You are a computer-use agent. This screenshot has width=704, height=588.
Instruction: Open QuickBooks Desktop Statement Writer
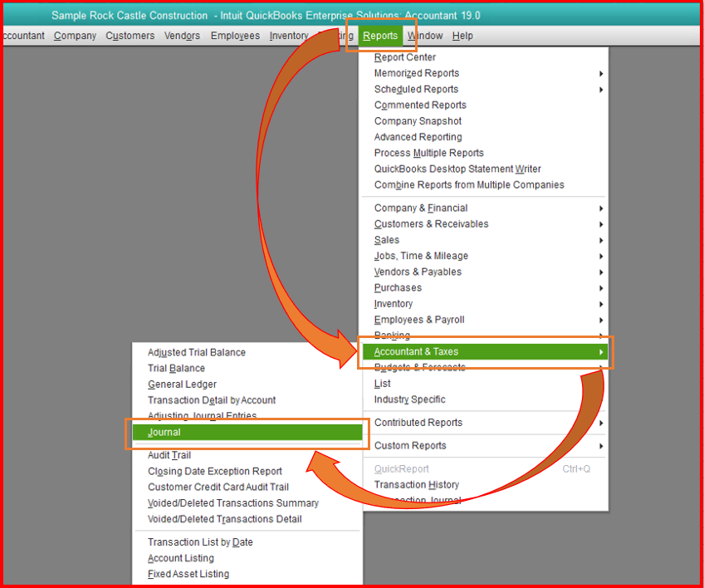tap(485, 169)
